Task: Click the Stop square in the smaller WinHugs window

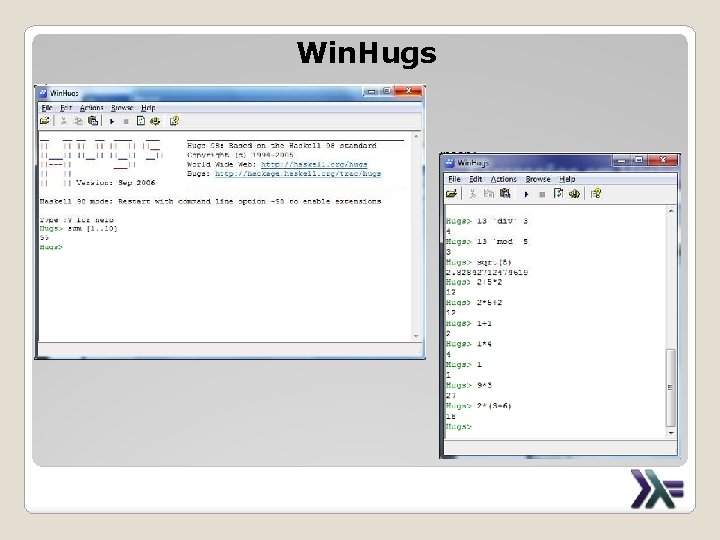Action: [542, 194]
